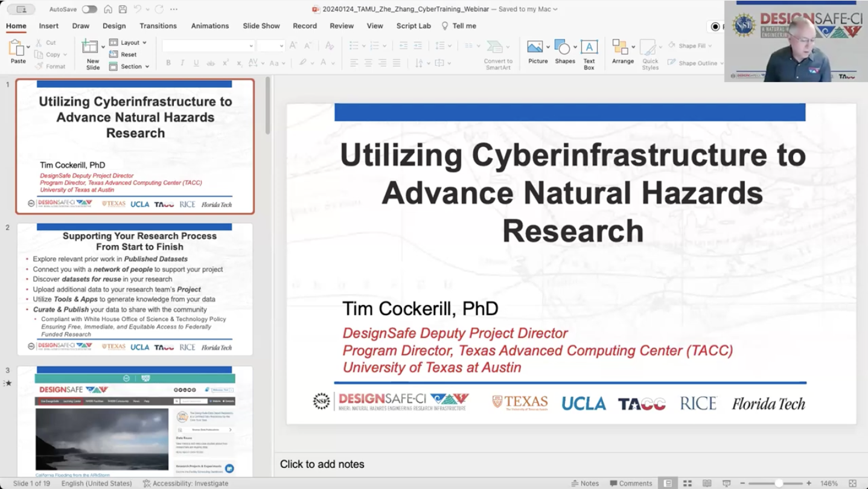This screenshot has height=489, width=868.
Task: Click the font name combo box
Action: tap(208, 46)
